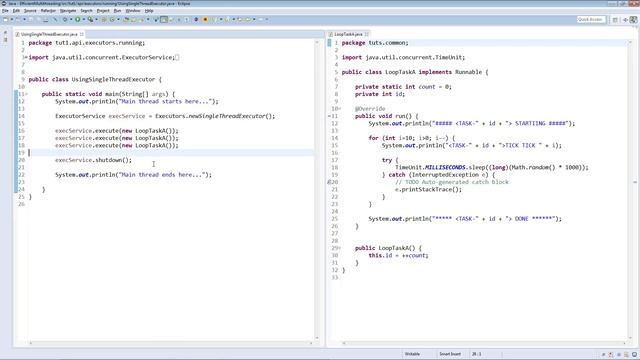Click the green Run button icon
640x360 pixels.
click(77, 19)
